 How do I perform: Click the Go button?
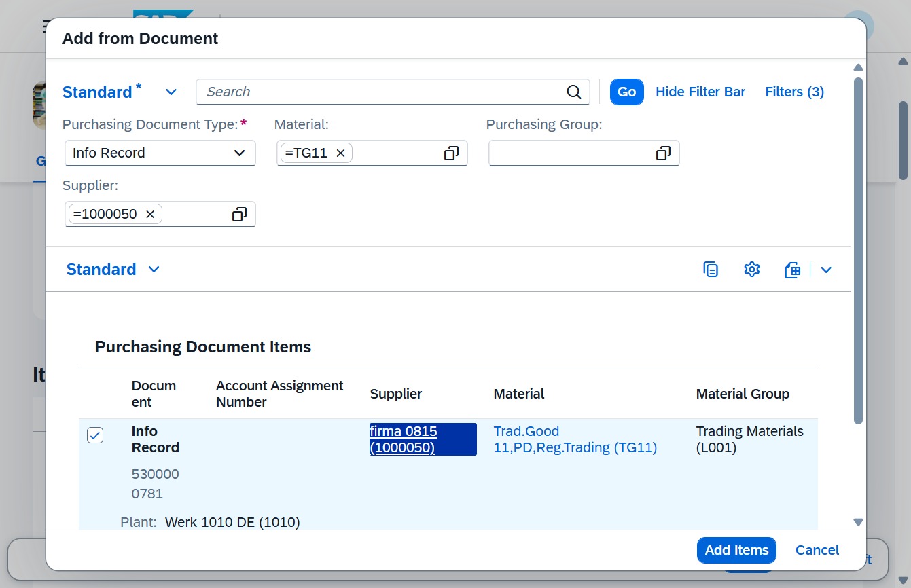coord(626,92)
